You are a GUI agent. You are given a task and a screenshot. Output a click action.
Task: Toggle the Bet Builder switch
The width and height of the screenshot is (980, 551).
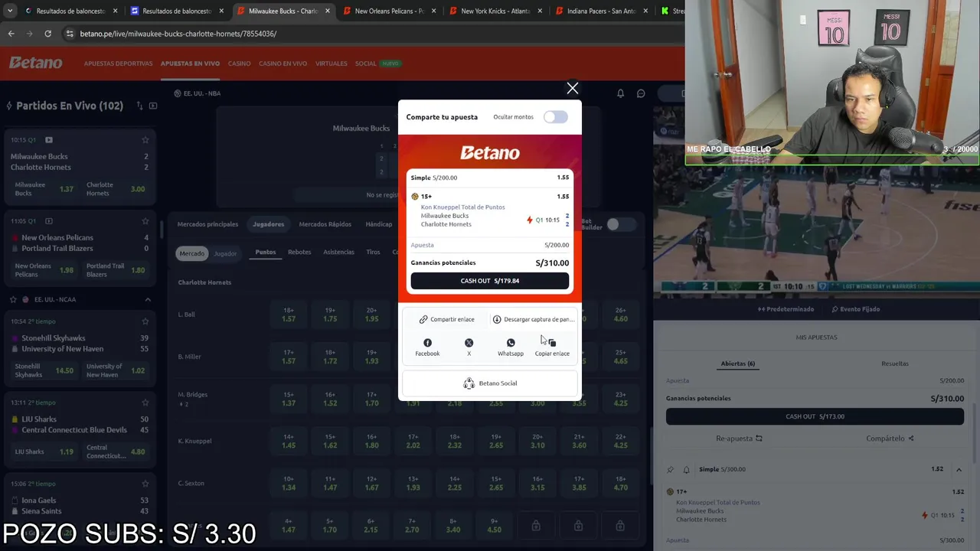620,224
